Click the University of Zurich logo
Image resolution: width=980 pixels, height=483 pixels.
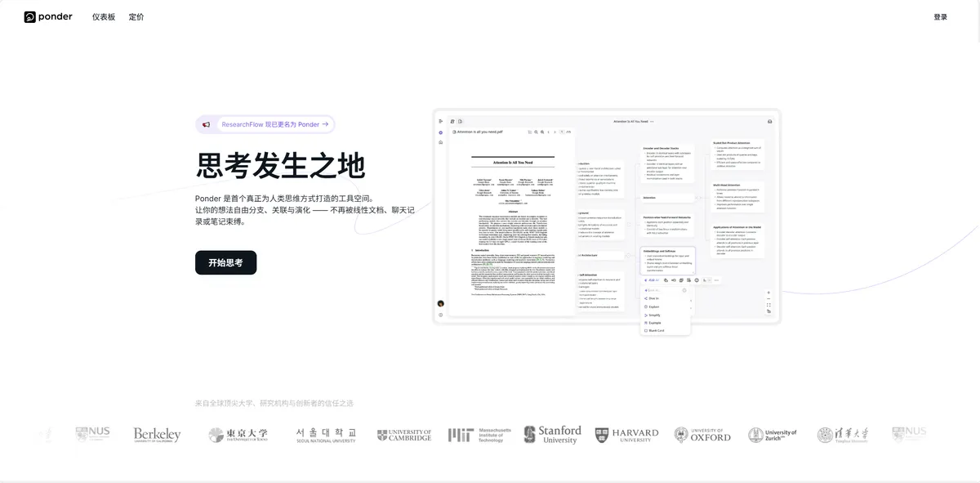coord(773,435)
